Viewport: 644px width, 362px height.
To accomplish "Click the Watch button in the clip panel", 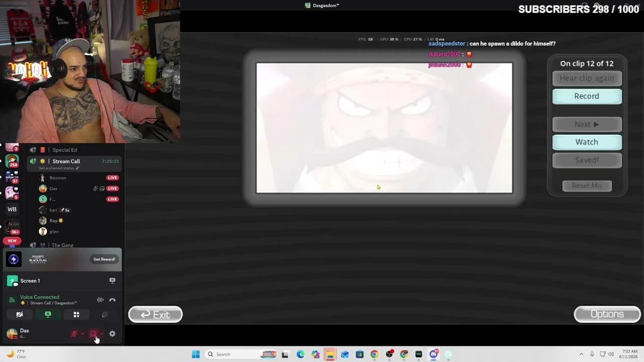I will (587, 142).
